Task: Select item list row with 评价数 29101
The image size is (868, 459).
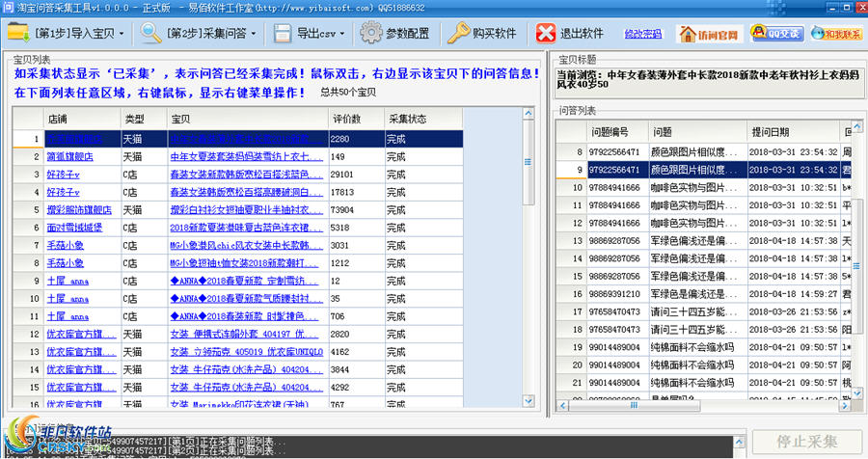Action: click(x=238, y=175)
